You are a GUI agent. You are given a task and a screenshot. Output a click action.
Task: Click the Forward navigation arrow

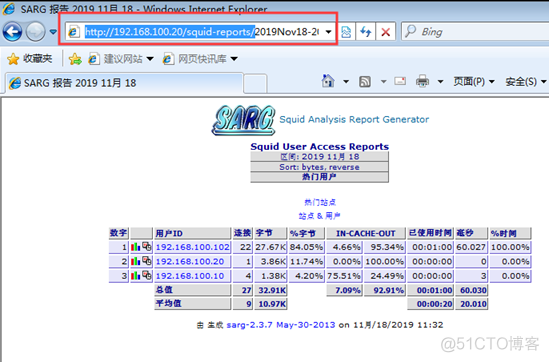[x=36, y=32]
